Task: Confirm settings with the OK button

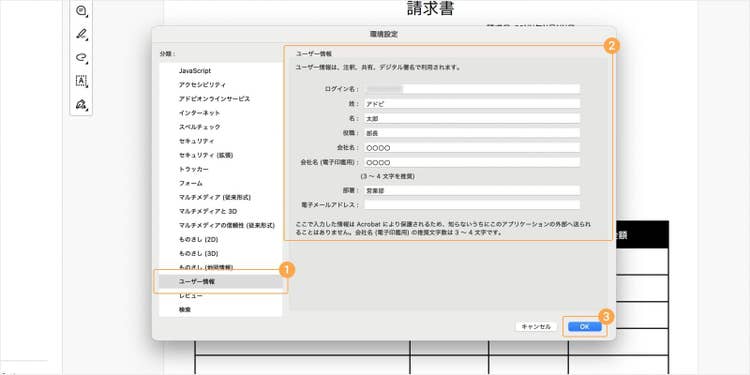Action: point(584,327)
